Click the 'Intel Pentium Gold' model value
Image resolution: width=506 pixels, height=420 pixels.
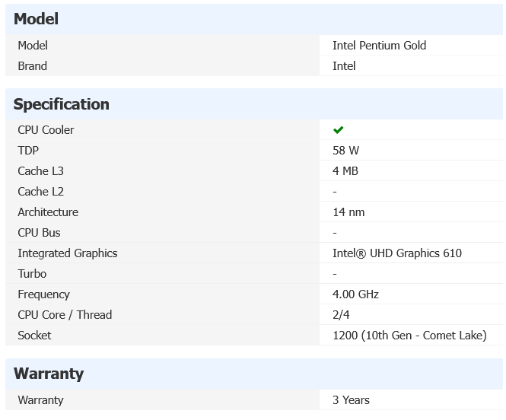(x=379, y=46)
